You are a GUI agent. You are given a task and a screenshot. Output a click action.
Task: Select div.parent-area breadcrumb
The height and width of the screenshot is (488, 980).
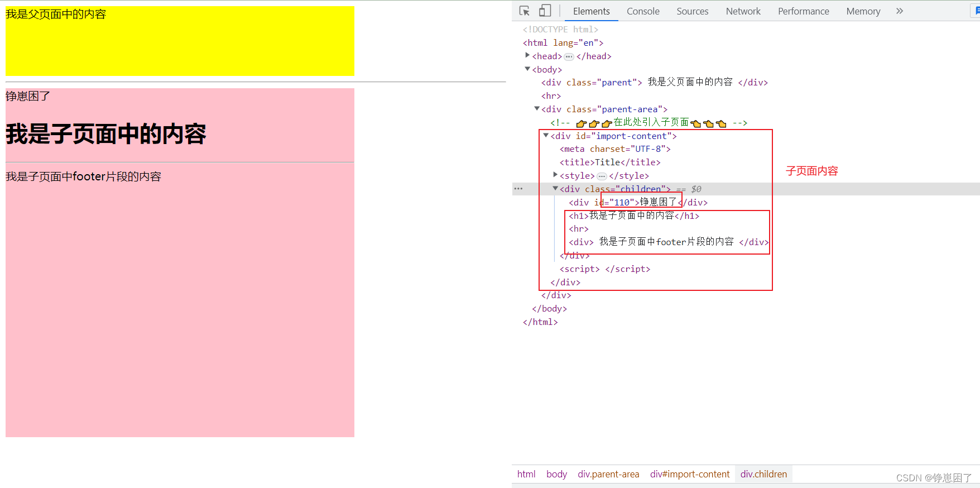(x=608, y=474)
